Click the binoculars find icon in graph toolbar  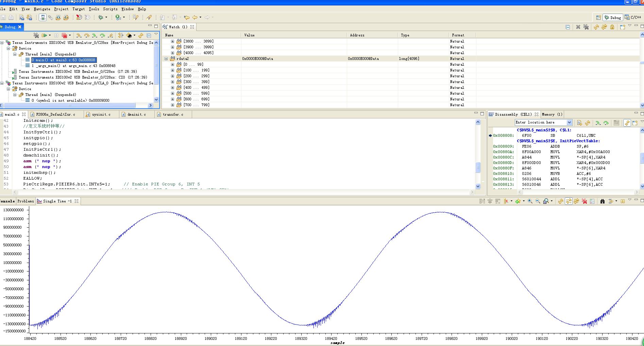[602, 201]
